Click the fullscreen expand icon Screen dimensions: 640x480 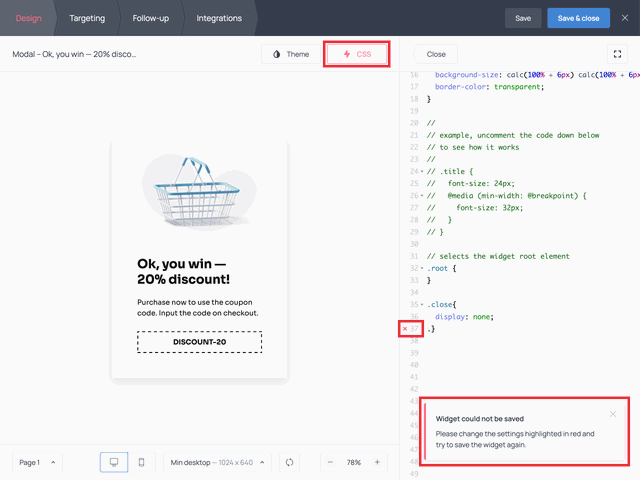click(x=616, y=54)
